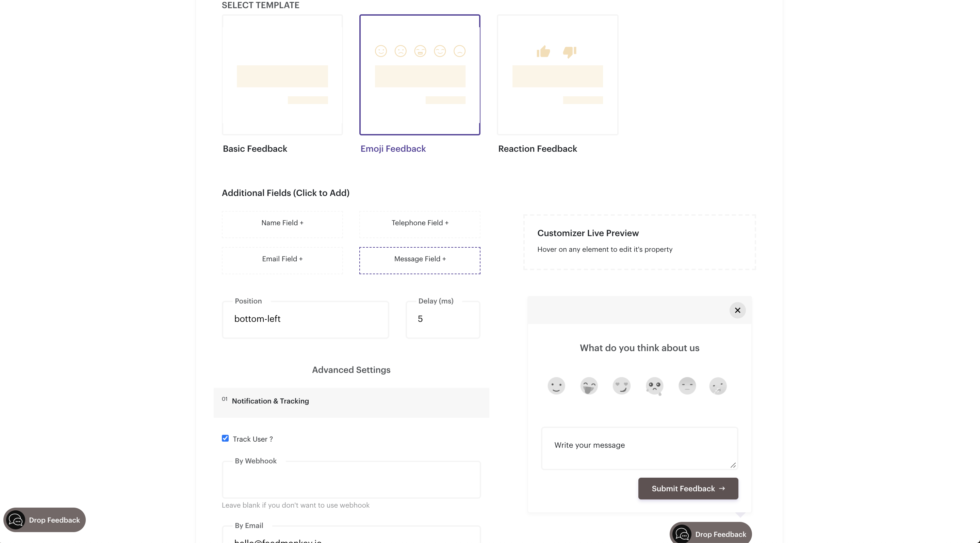
Task: Add the Email Field
Action: pos(282,259)
